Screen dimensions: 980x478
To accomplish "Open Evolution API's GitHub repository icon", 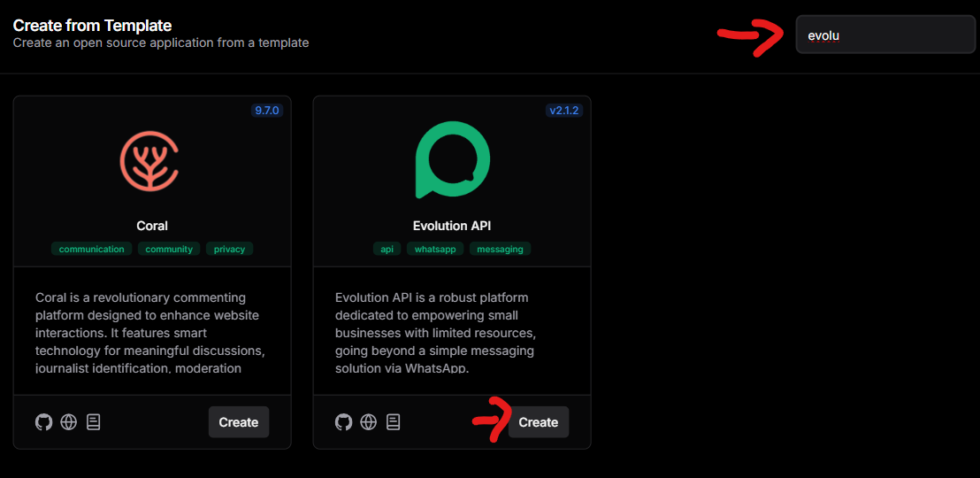I will point(343,422).
